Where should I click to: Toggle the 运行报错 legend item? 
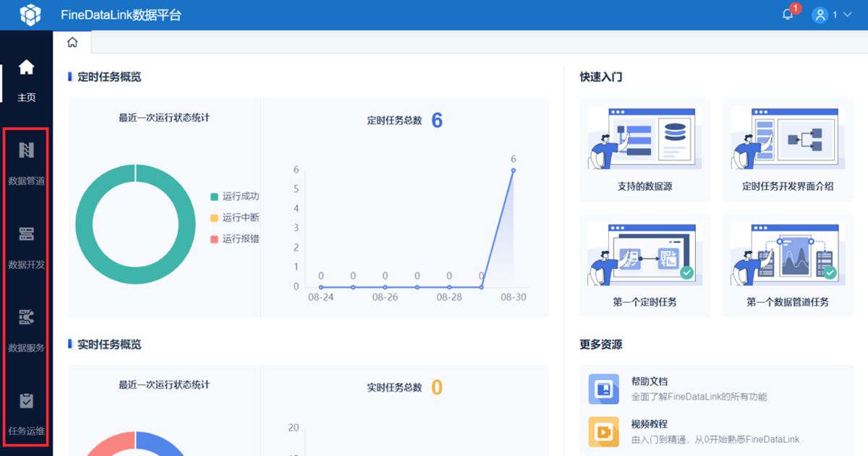234,238
